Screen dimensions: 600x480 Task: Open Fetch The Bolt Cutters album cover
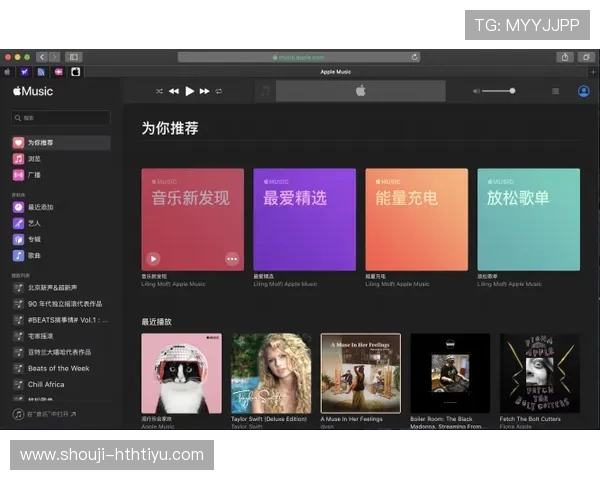click(x=540, y=373)
